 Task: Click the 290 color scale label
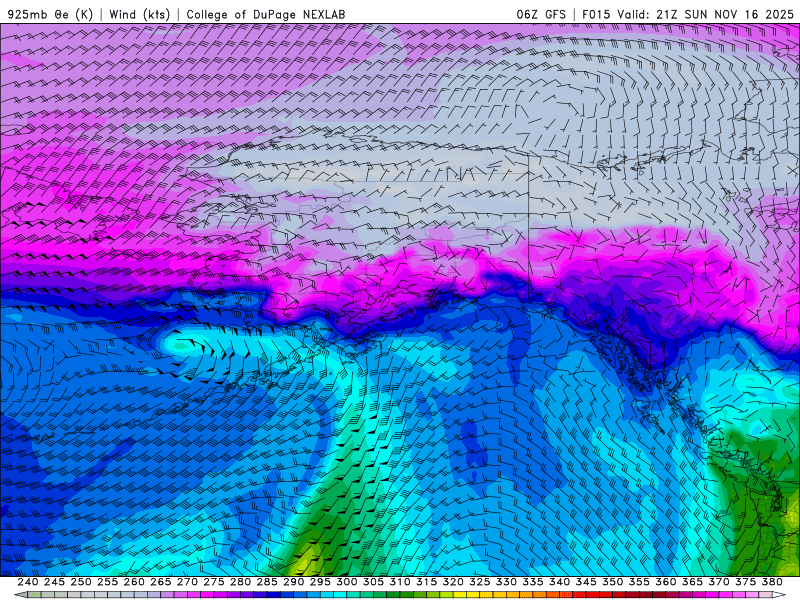(x=293, y=582)
